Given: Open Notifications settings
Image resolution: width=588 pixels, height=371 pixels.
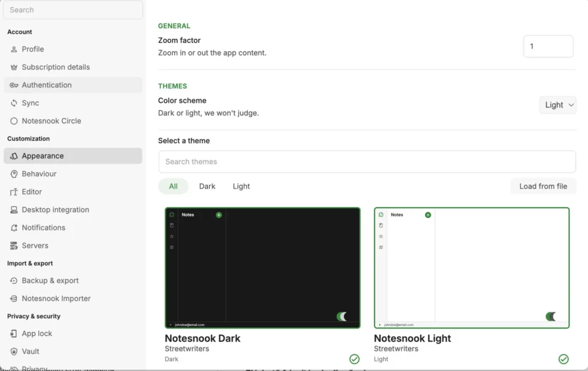Looking at the screenshot, I should pyautogui.click(x=73, y=227).
